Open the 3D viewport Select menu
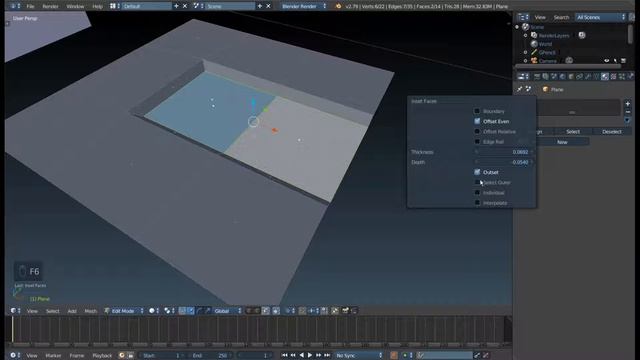 (52, 311)
